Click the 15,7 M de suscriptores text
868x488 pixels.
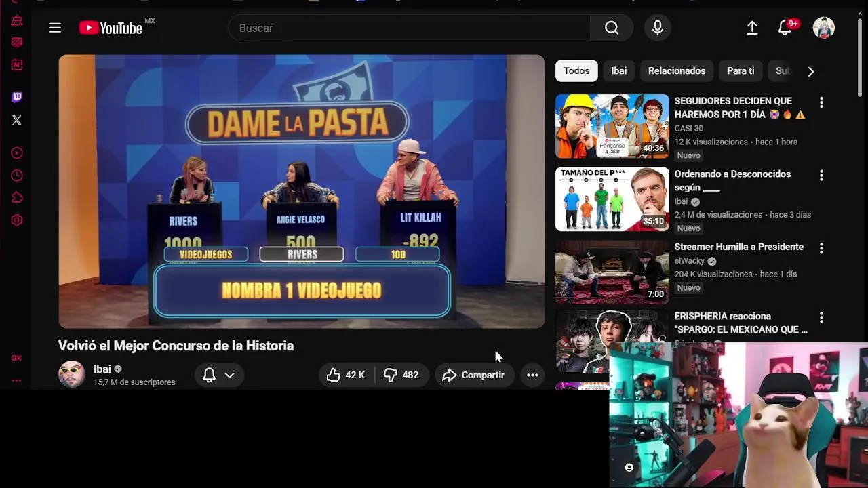(134, 382)
